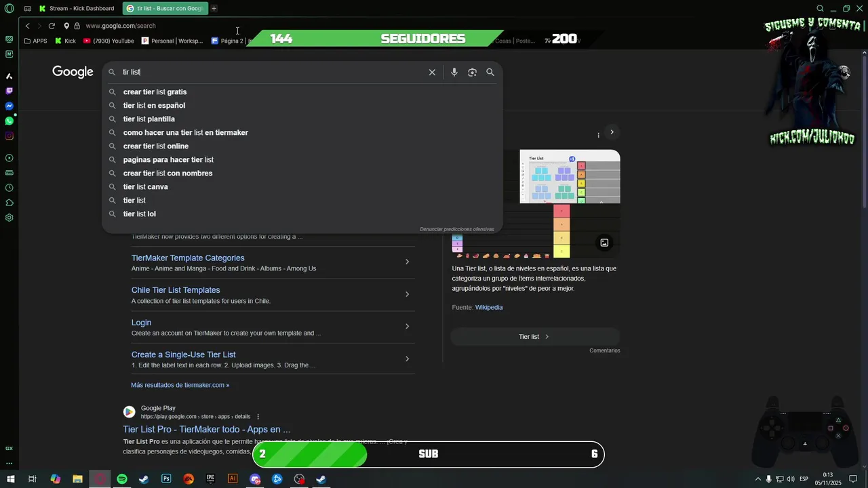Open Twitch in the Opera sidebar
This screenshot has width=868, height=488.
pyautogui.click(x=9, y=91)
